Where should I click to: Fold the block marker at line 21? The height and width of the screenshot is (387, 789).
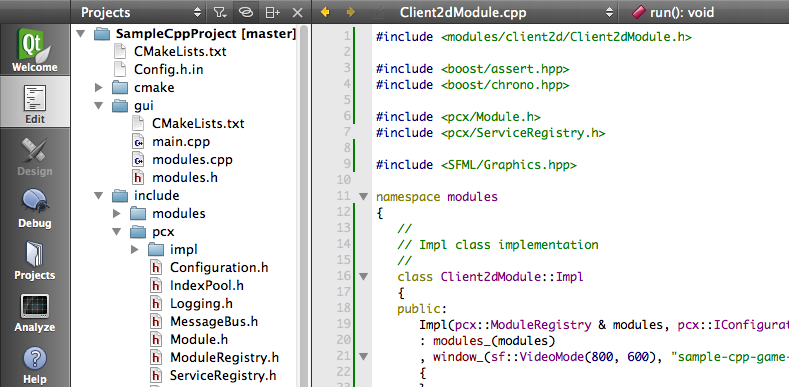click(x=362, y=357)
